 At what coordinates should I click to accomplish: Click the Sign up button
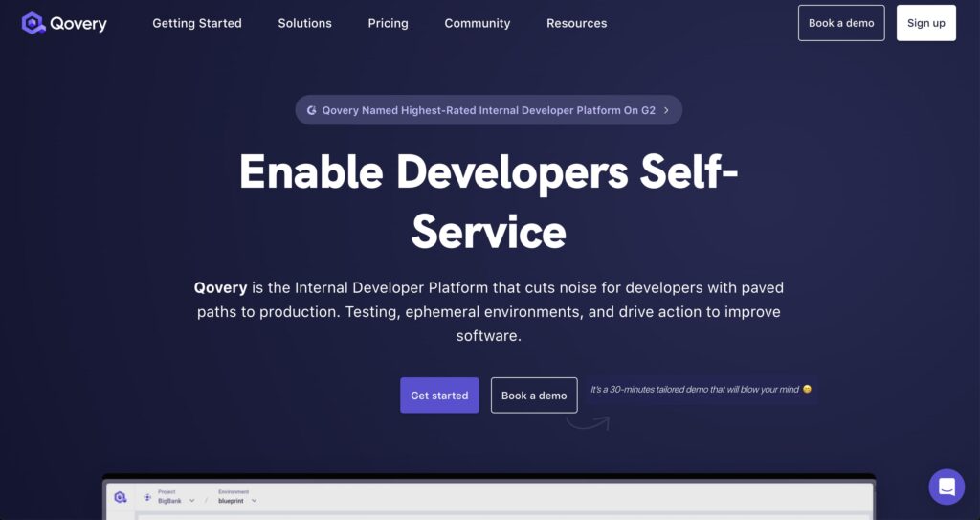coord(926,23)
